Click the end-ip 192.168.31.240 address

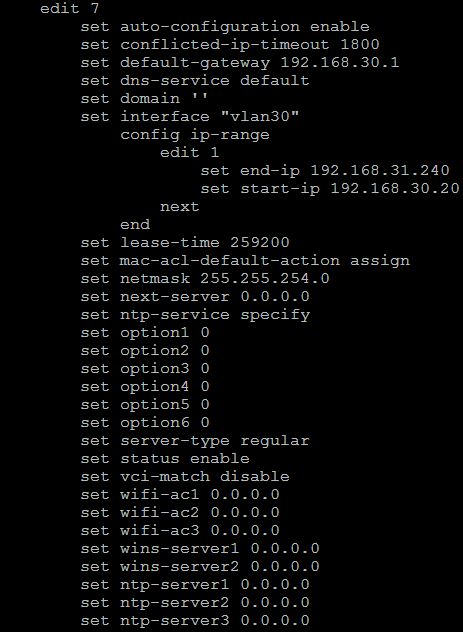tap(380, 170)
